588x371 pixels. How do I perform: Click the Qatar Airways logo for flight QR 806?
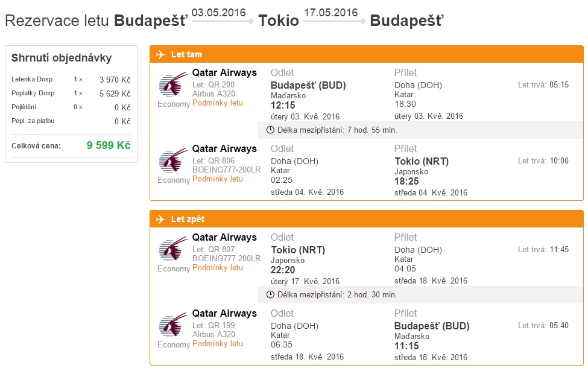(x=172, y=160)
